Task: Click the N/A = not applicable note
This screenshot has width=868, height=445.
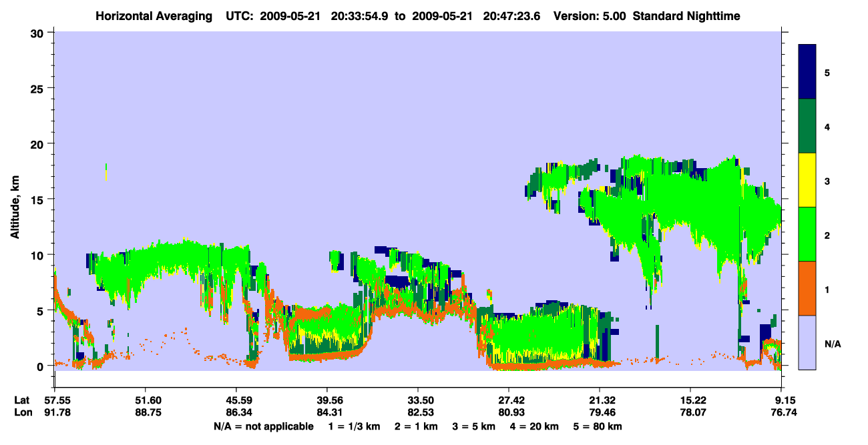Action: point(263,426)
